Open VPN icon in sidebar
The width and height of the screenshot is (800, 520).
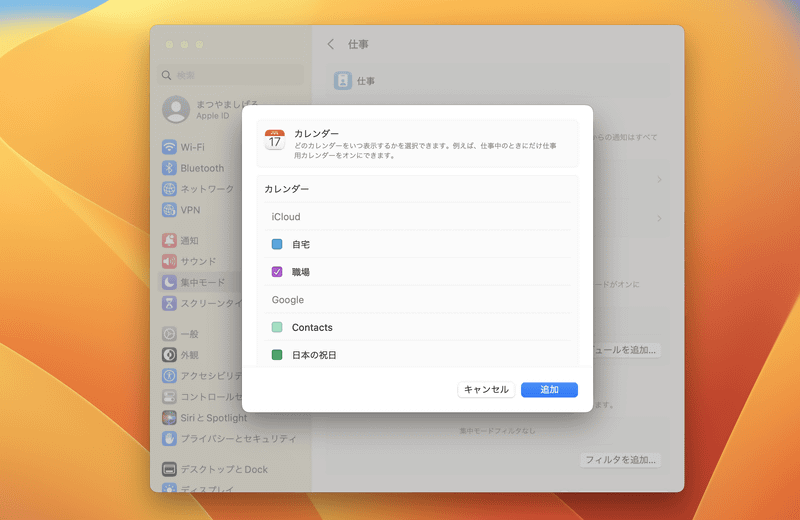tap(169, 210)
